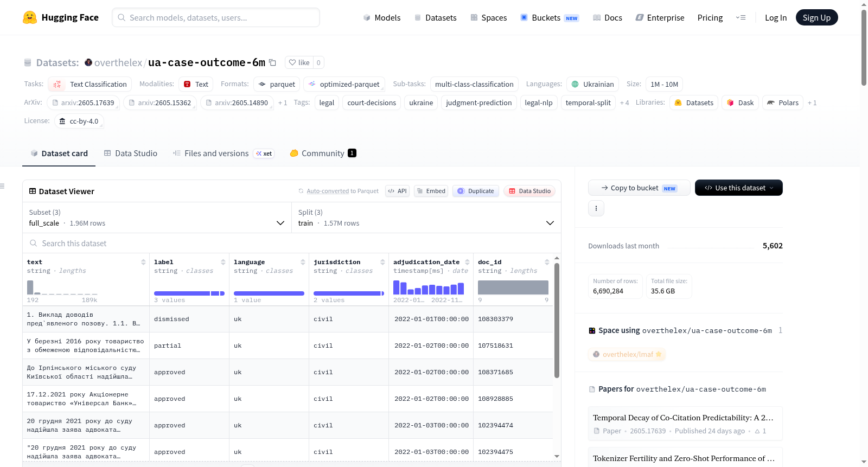868x467 pixels.
Task: Open the collapsed left sidebar icon
Action: pos(2,186)
